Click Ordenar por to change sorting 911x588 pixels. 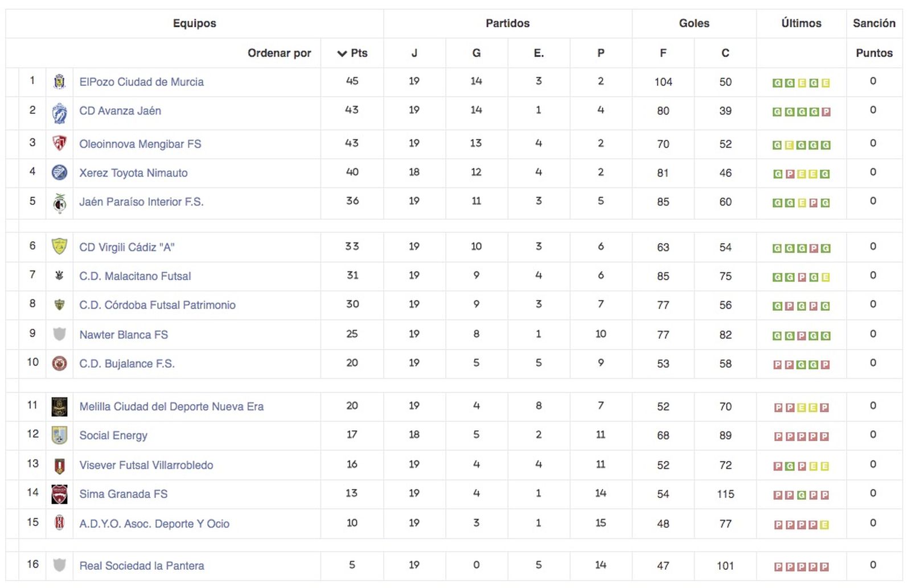[x=280, y=53]
